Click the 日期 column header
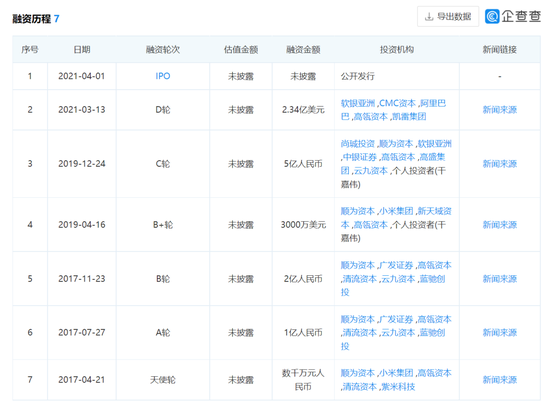Viewport: 550px width, 413px height. click(82, 49)
